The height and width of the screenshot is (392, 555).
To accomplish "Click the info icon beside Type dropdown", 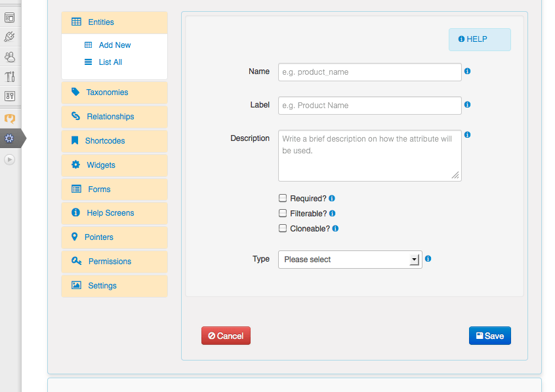I will pos(428,259).
